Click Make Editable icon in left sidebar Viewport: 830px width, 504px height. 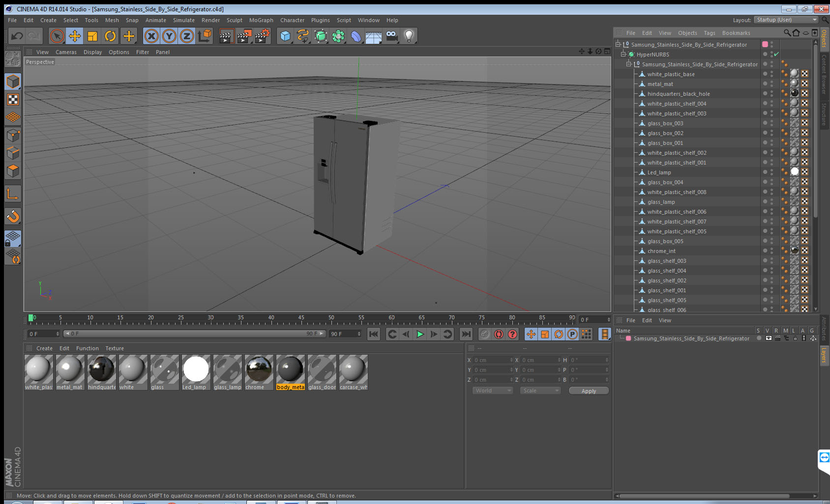point(13,59)
